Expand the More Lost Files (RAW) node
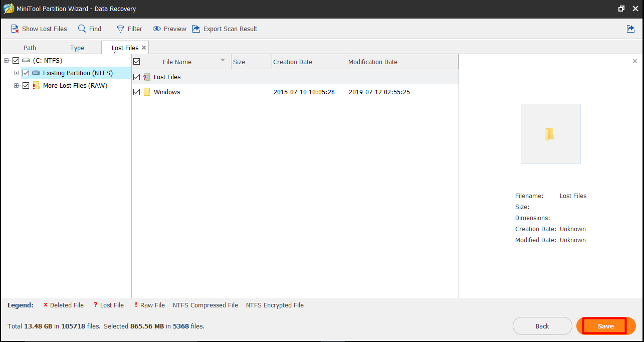Screen dimensions: 644x342 (x=17, y=86)
